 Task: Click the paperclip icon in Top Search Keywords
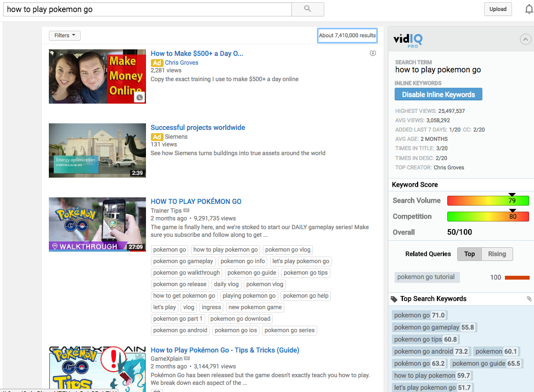(529, 299)
